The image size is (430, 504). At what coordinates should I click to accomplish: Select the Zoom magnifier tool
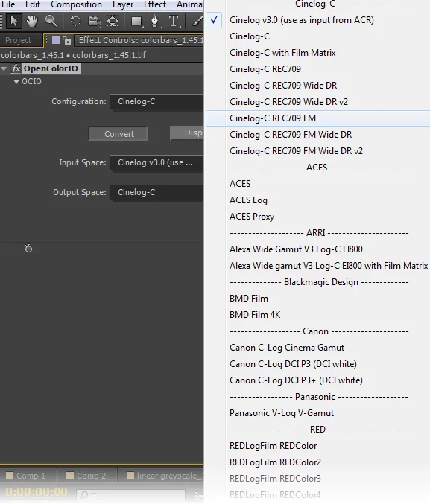pos(51,21)
